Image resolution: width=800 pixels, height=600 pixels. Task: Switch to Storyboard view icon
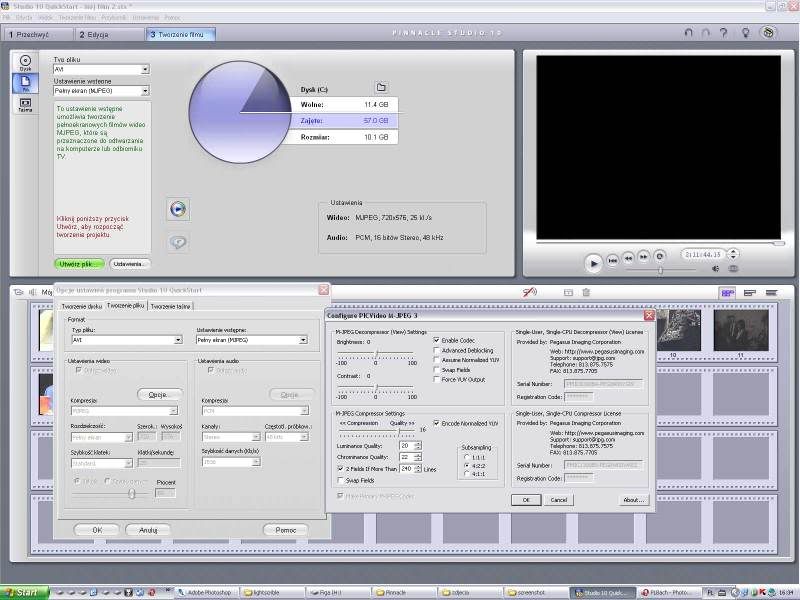point(727,293)
